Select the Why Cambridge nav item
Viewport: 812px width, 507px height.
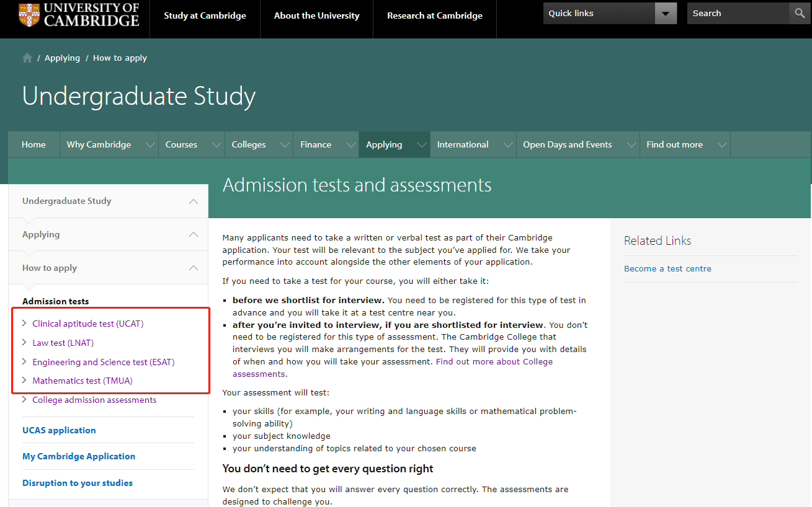[x=99, y=144]
